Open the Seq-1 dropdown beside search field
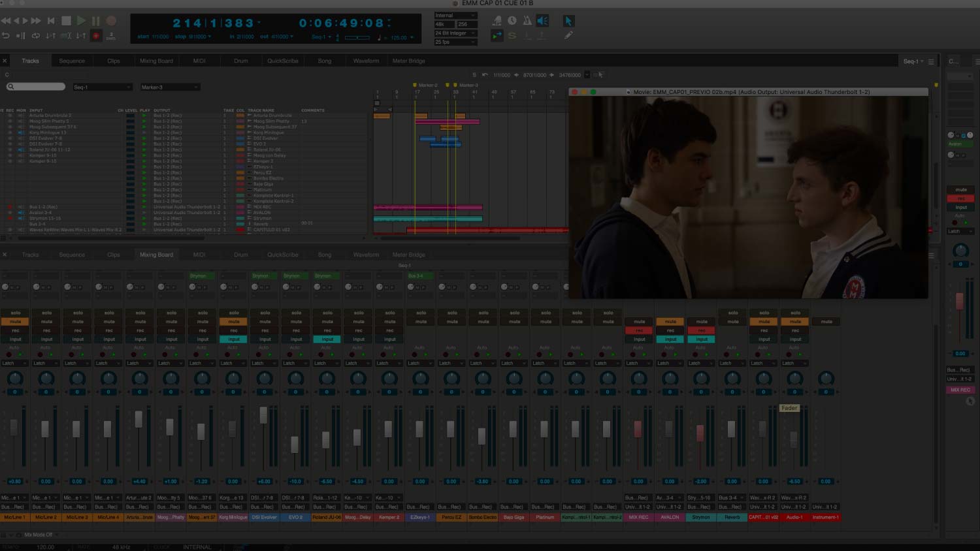Viewport: 980px width, 551px height. click(x=102, y=87)
